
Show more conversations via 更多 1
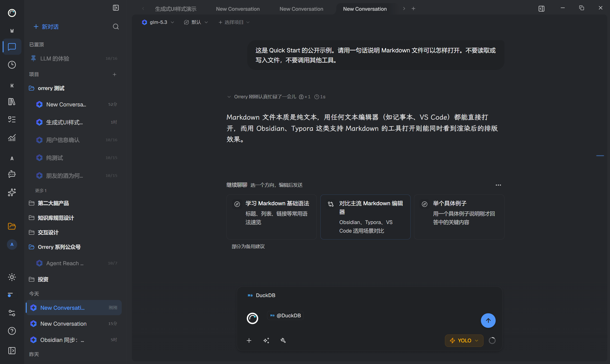click(x=41, y=191)
